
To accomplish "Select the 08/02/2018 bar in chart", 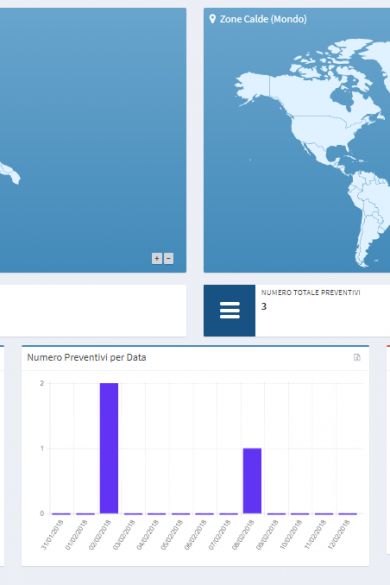I will tap(252, 481).
